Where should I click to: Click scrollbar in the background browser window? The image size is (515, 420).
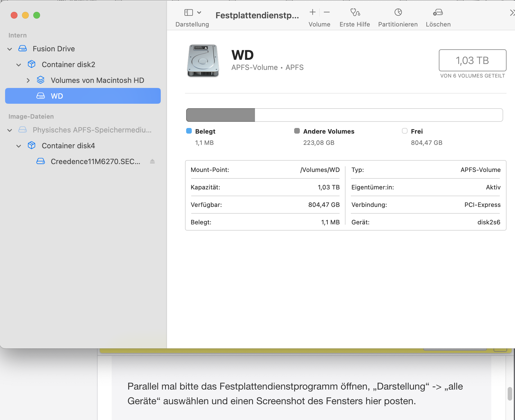tap(510, 394)
